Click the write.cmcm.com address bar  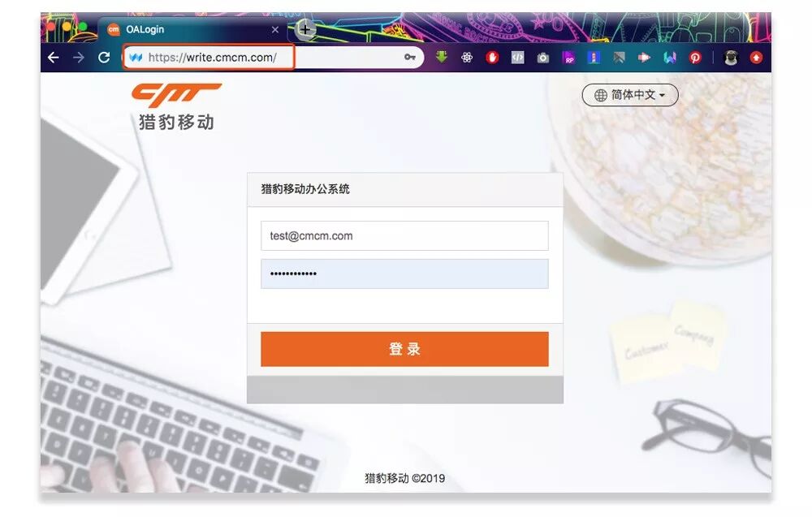(x=273, y=58)
